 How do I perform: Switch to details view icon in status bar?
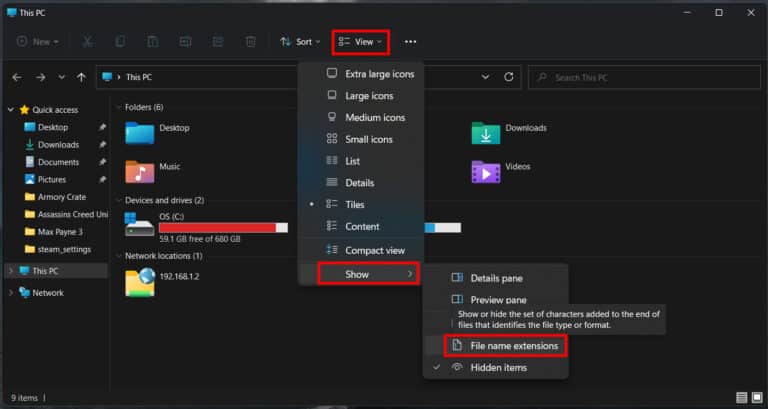click(x=742, y=398)
